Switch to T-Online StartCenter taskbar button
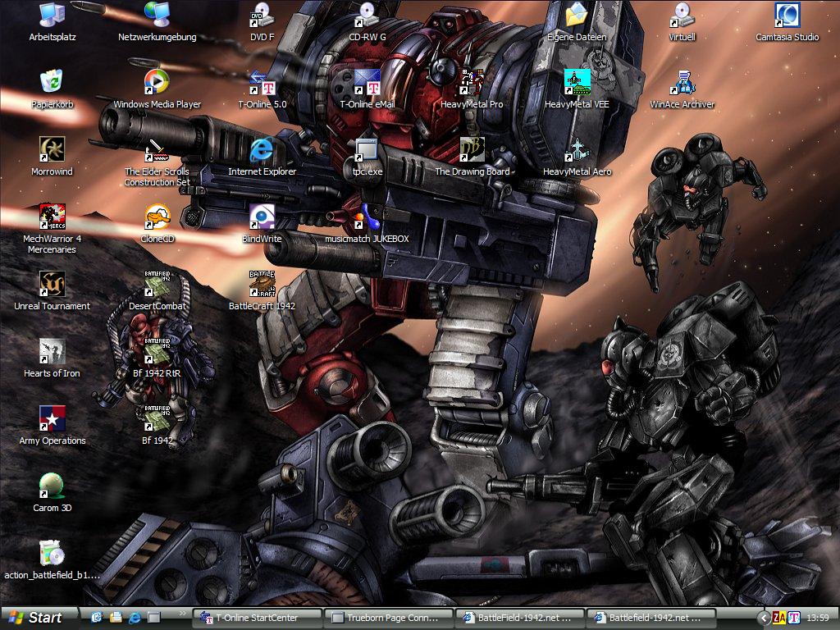 pyautogui.click(x=257, y=618)
